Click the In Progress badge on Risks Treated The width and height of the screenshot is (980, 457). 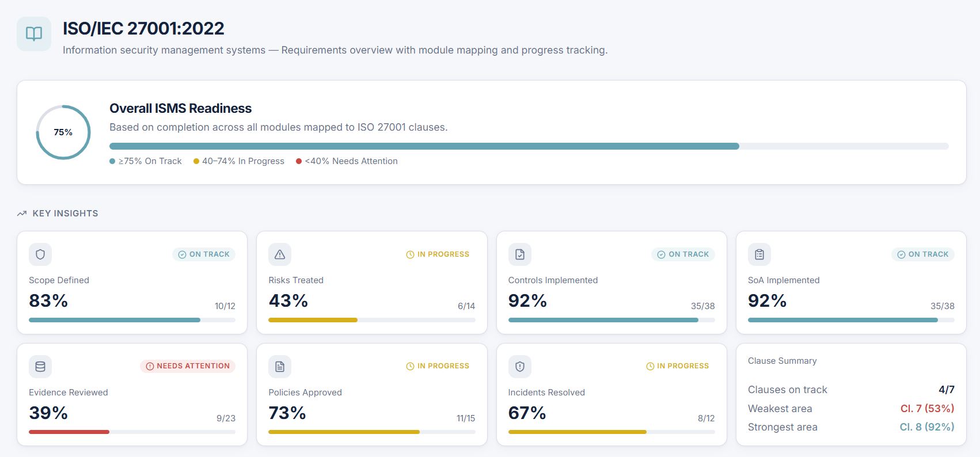click(438, 254)
